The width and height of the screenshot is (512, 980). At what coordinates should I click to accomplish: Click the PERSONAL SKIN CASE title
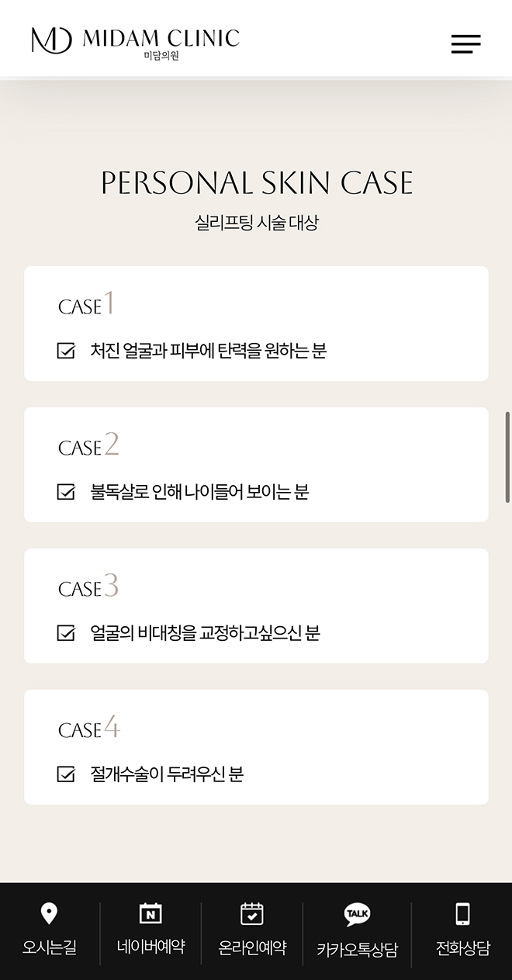tap(257, 183)
